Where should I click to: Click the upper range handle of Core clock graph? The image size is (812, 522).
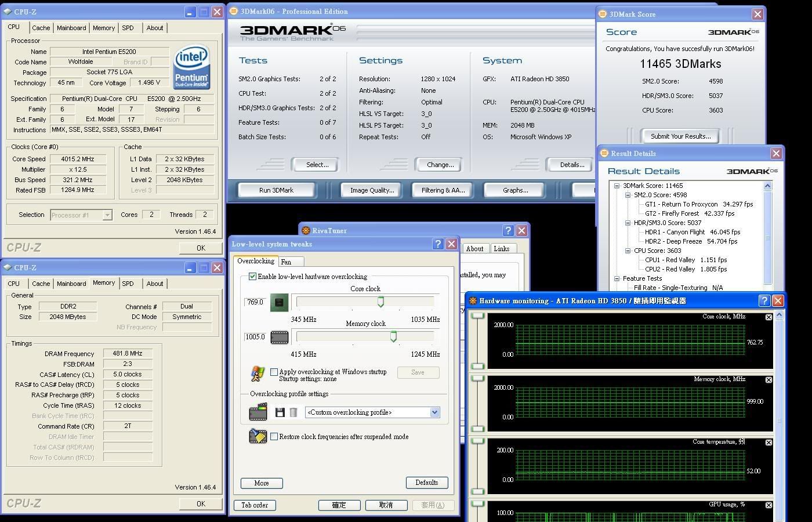477,316
